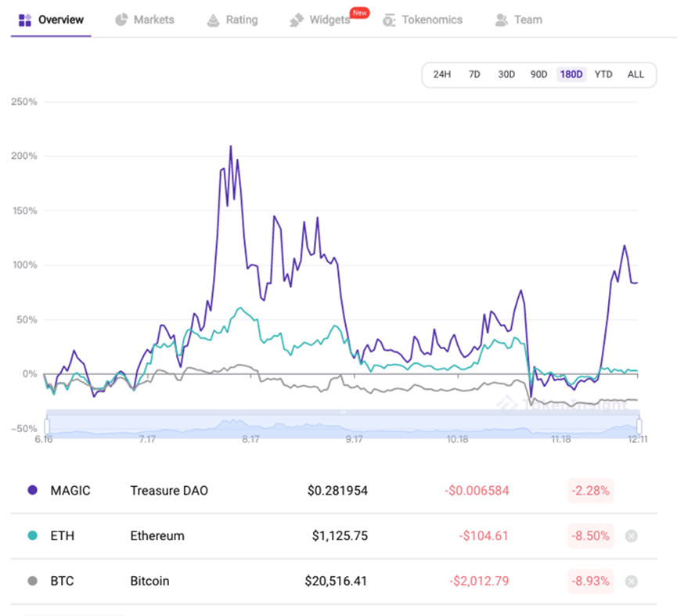Image resolution: width=677 pixels, height=616 pixels.
Task: Click the gray BTC legend dot
Action: click(x=32, y=581)
